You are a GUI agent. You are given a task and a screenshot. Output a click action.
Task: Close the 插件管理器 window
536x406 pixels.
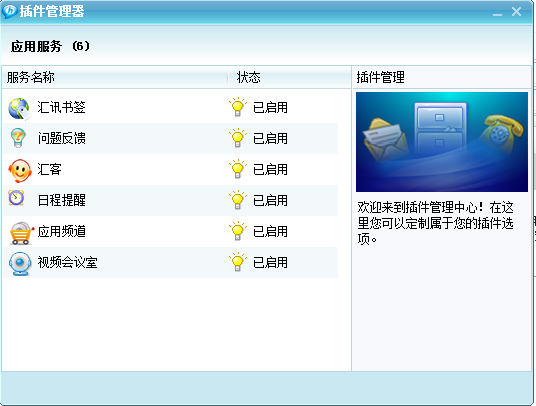click(x=516, y=12)
